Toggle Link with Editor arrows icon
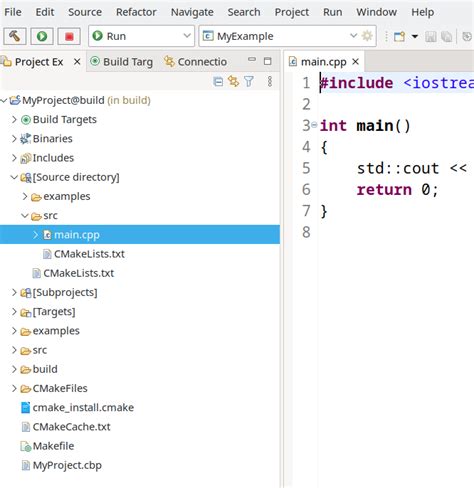 click(233, 81)
